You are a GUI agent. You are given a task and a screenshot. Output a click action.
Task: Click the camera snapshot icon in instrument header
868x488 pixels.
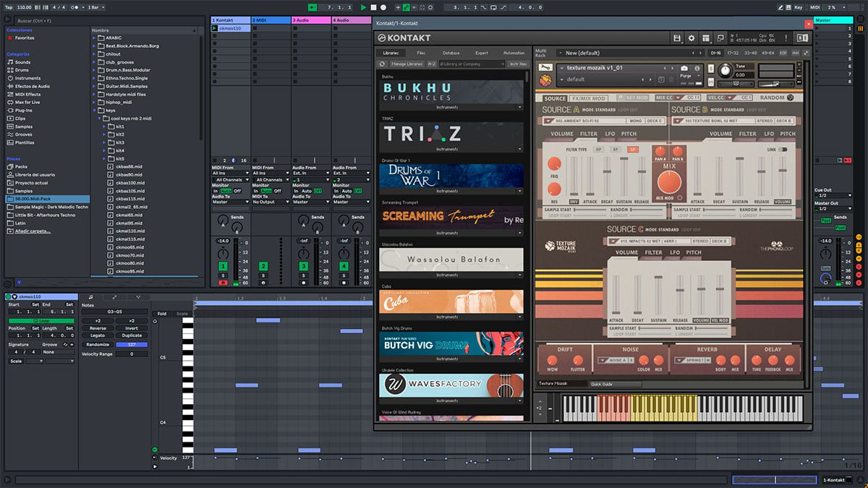pos(684,68)
